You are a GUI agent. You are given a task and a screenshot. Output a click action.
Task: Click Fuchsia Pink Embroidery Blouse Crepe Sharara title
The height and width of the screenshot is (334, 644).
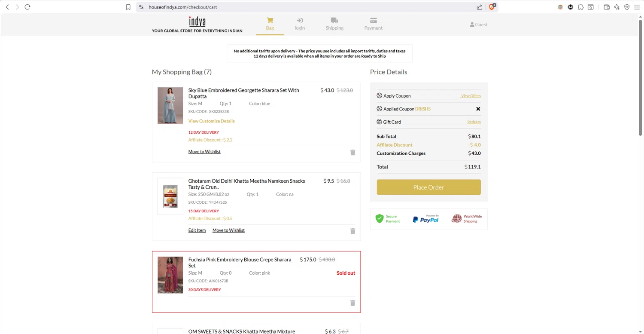[x=240, y=263]
